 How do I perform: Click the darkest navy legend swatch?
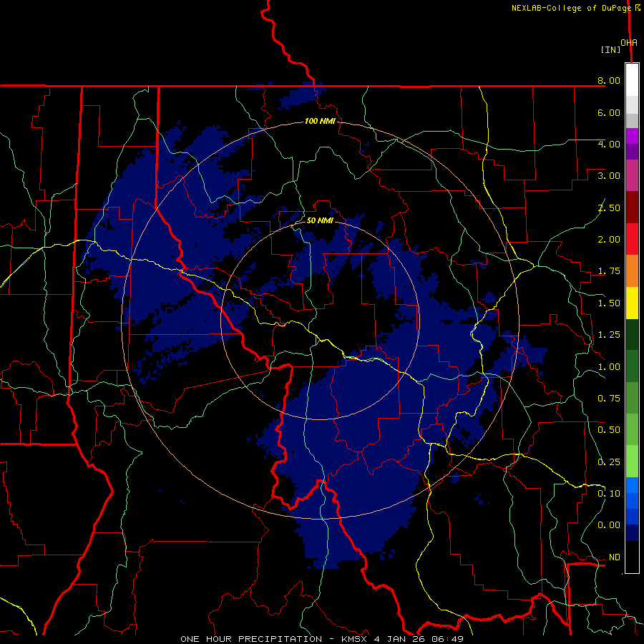[632, 533]
